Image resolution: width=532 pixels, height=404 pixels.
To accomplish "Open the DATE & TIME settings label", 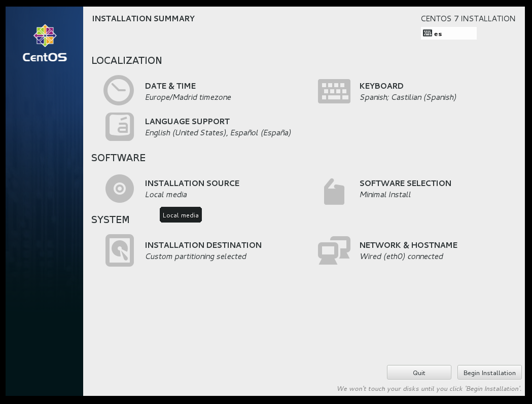I will (x=170, y=86).
